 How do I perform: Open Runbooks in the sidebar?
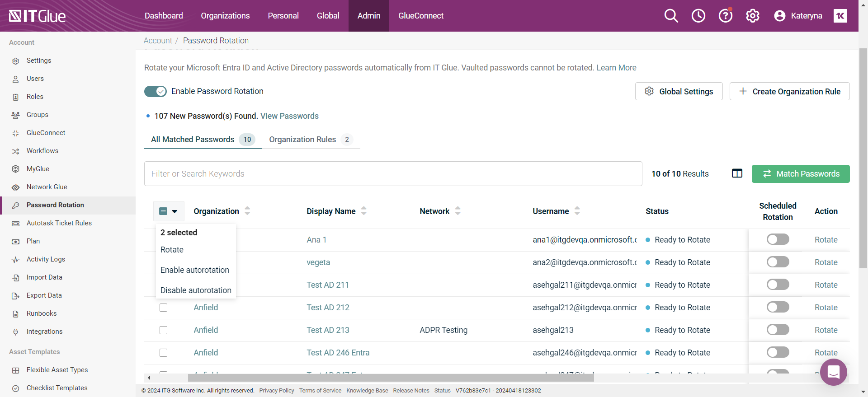(42, 313)
